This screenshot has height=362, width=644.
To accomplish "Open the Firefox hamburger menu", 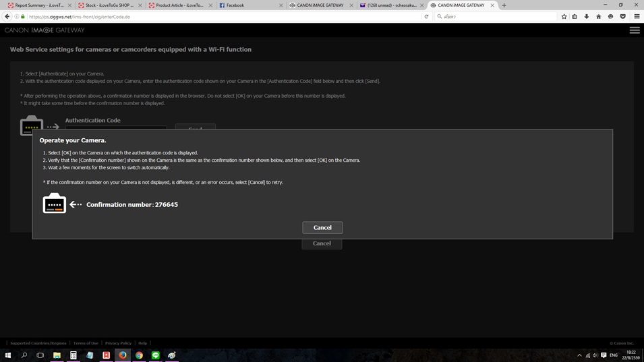I will (x=637, y=16).
